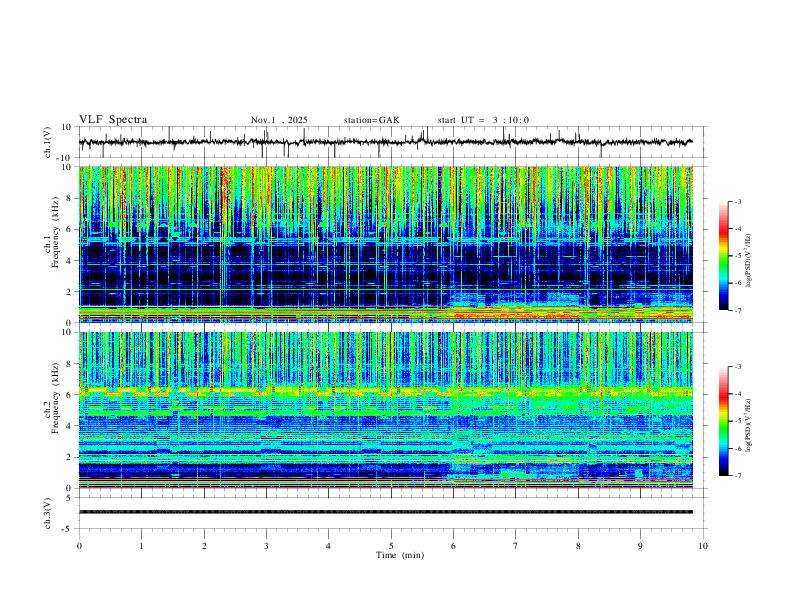This screenshot has width=792, height=612.
Task: Click the "ch.1(V)" axis label
Action: [x=48, y=142]
